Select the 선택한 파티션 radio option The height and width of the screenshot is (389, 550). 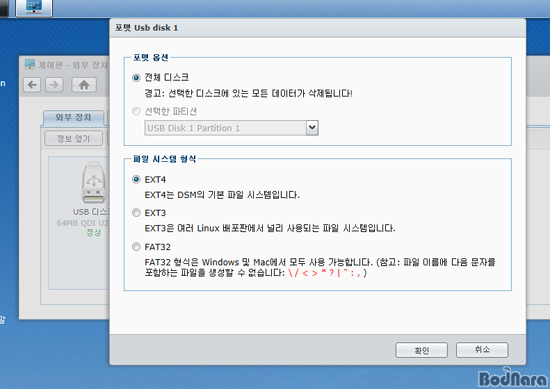click(136, 112)
